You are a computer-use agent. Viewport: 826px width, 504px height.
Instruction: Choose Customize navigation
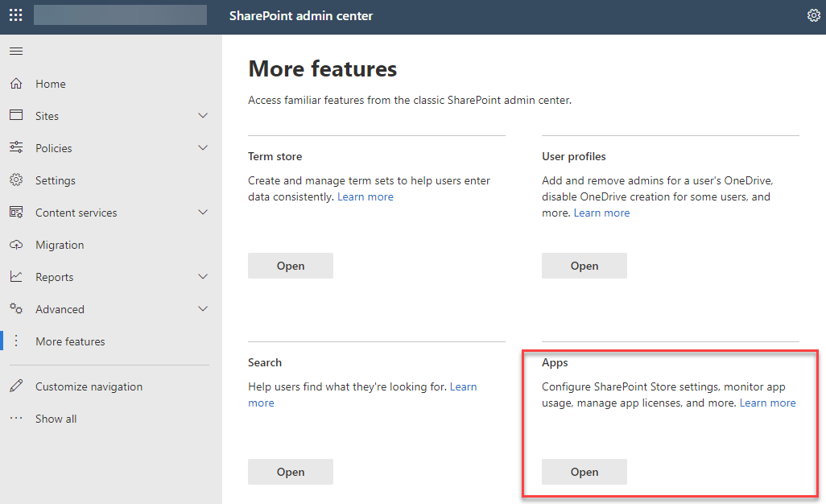(x=89, y=386)
